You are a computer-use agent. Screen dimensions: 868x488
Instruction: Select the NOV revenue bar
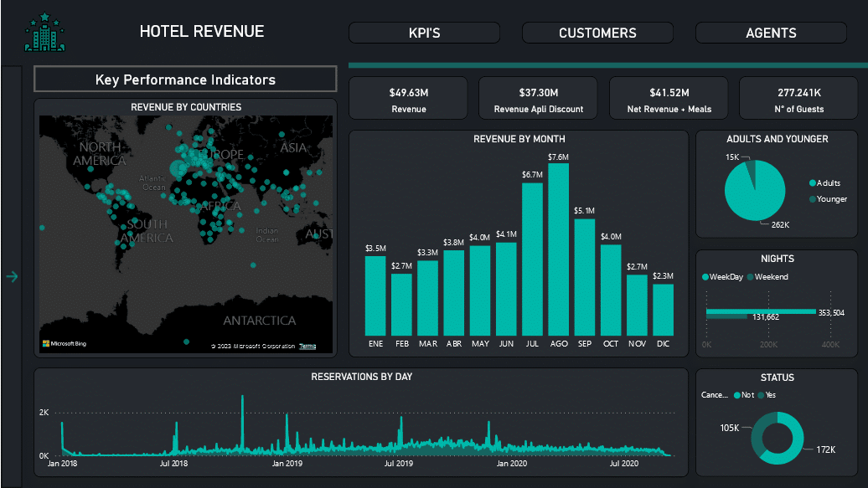[x=637, y=306]
